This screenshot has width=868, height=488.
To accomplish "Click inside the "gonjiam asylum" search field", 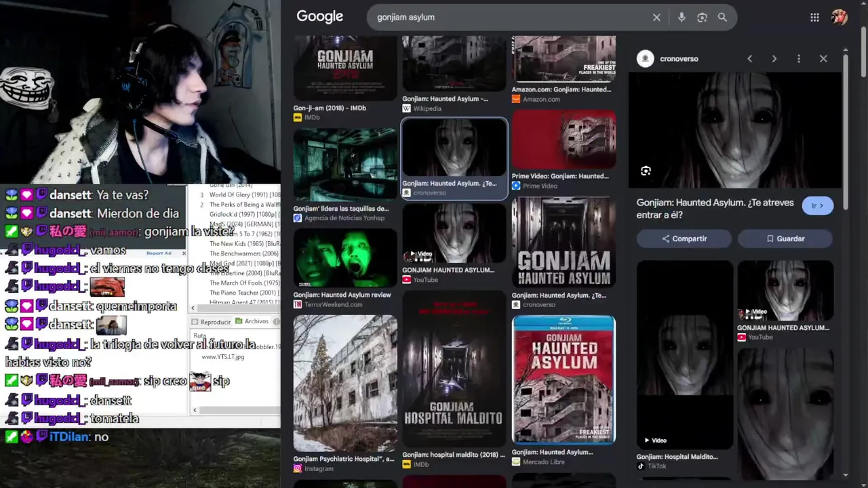I will pos(509,18).
